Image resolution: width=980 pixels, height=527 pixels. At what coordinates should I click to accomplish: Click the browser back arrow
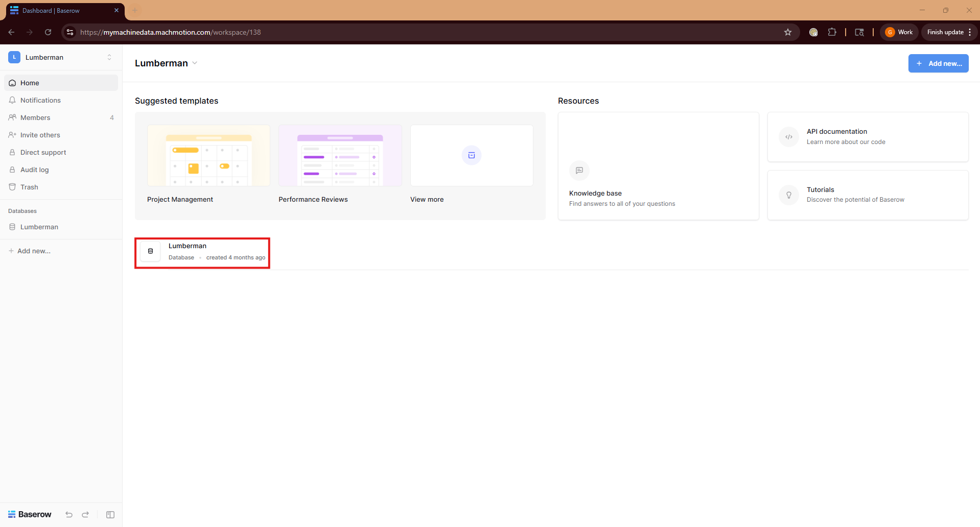11,32
